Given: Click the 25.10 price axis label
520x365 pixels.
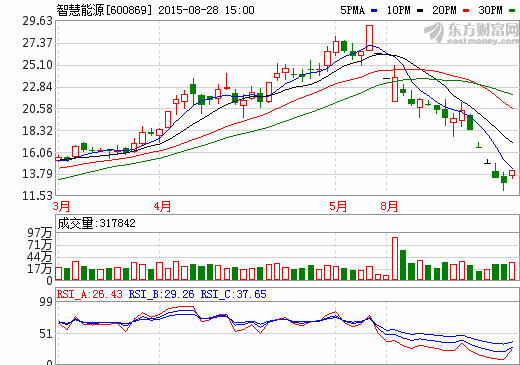Looking at the screenshot, I should 38,65.
